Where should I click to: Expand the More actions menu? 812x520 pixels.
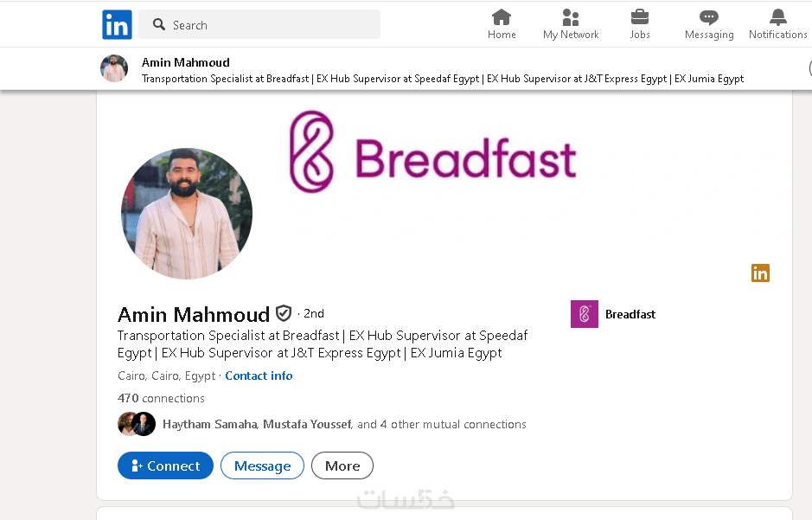tap(342, 465)
